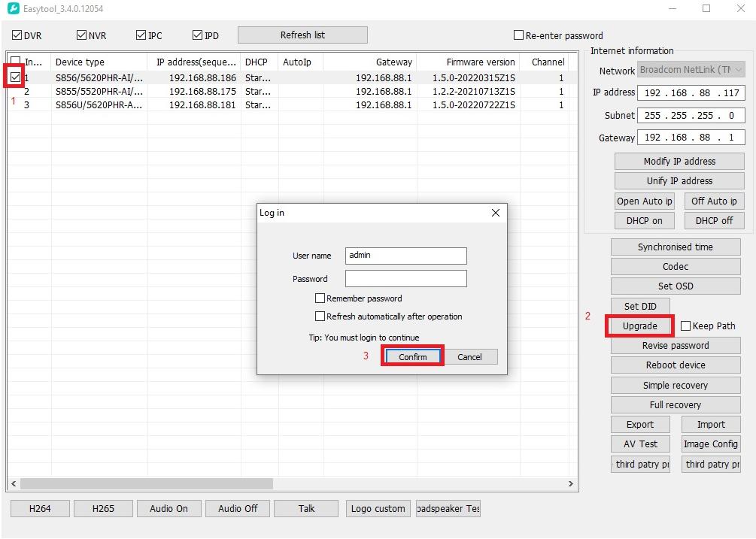Enable Remember password option
This screenshot has width=756, height=539.
point(320,298)
